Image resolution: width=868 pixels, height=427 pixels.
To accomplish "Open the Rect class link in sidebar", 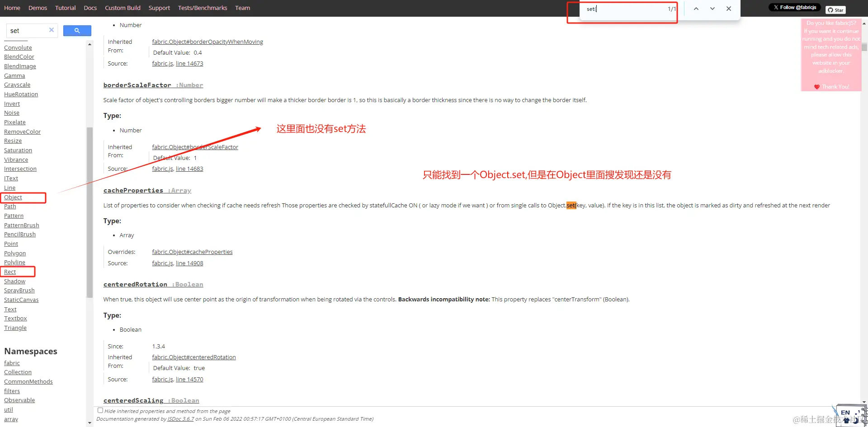I will click(x=10, y=272).
